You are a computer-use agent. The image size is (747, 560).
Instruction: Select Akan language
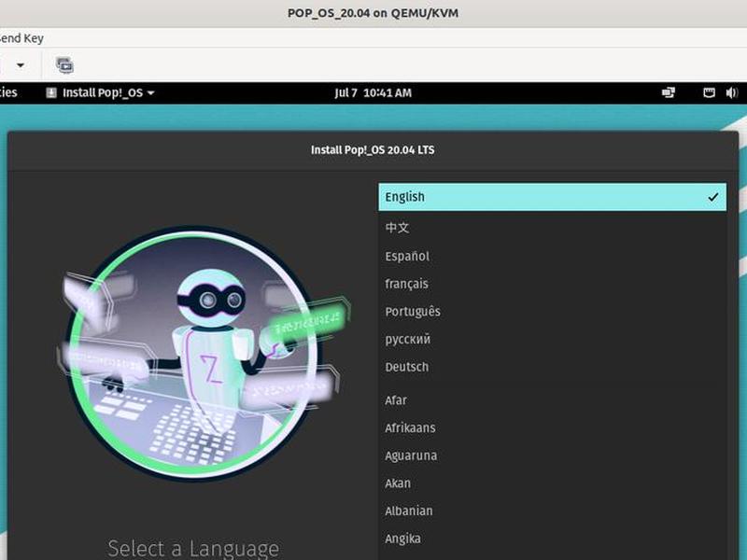point(552,483)
